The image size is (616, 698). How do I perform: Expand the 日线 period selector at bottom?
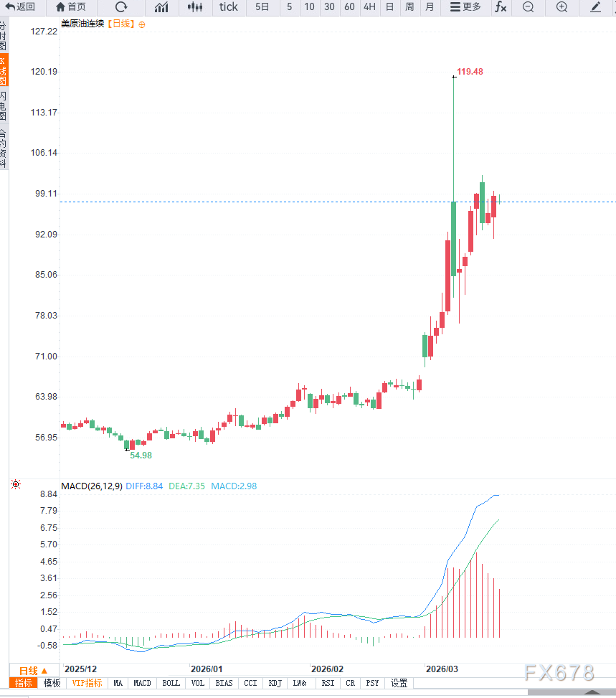pyautogui.click(x=33, y=671)
